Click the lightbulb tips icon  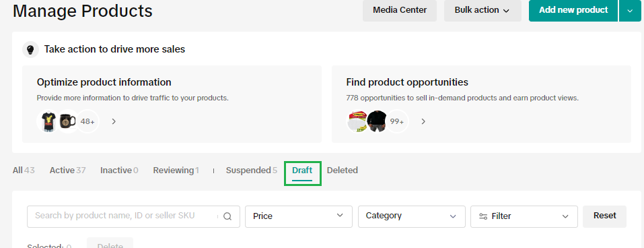point(30,50)
